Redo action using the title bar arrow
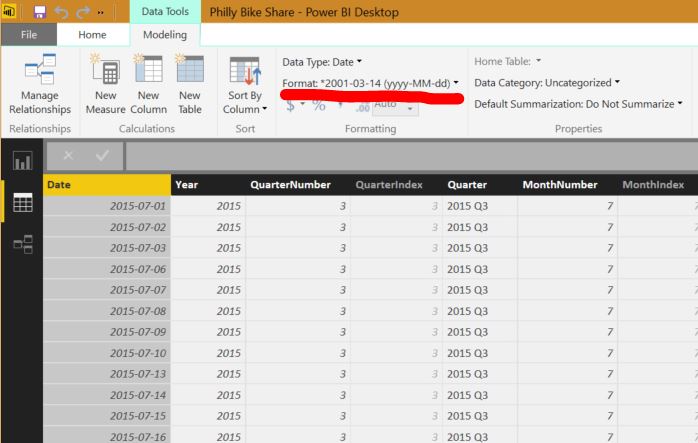Screen dimensions: 698x443 pos(83,12)
